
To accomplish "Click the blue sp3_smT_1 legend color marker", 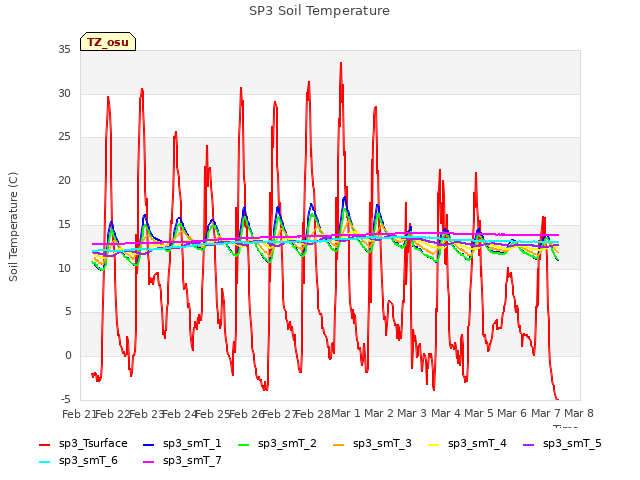I will click(149, 444).
